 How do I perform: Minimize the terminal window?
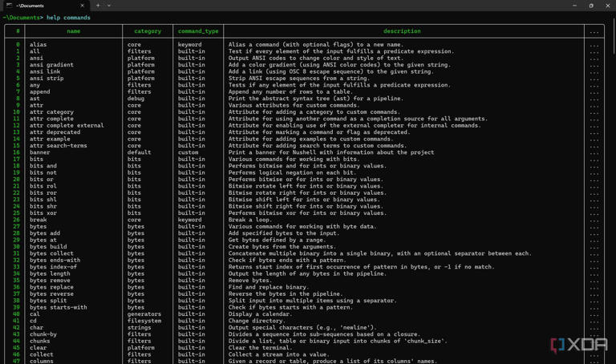tap(574, 6)
